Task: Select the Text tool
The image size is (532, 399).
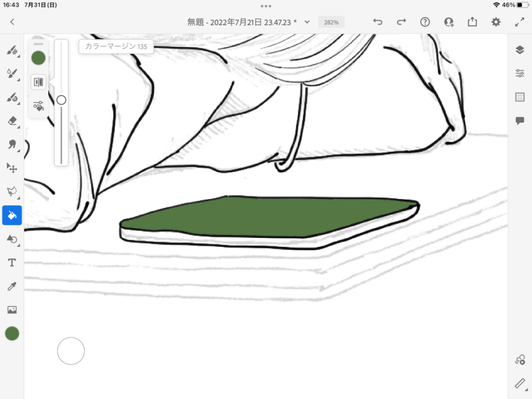Action: tap(11, 262)
